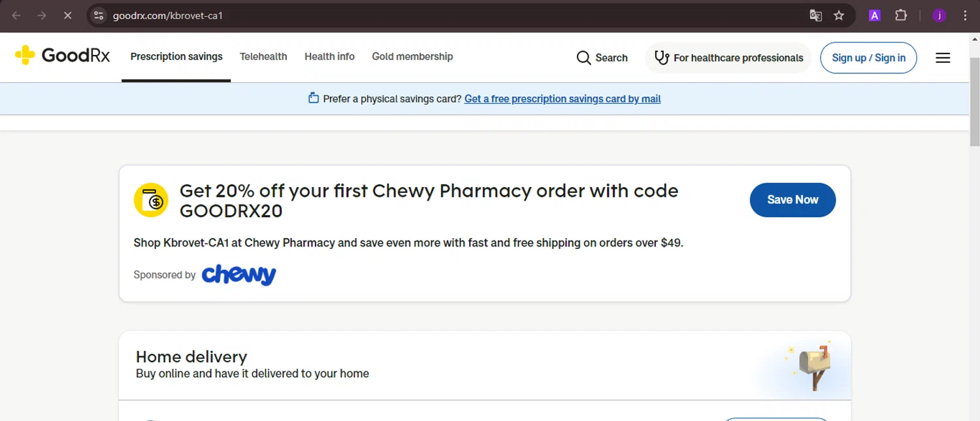Open Chrome's three-dot menu
Screen dimensions: 980x421
click(965, 16)
